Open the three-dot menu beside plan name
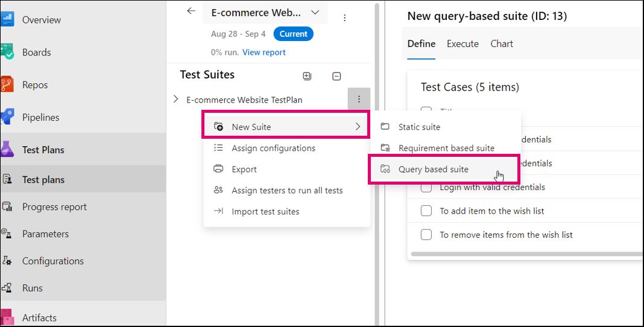This screenshot has height=327, width=644. tap(344, 18)
